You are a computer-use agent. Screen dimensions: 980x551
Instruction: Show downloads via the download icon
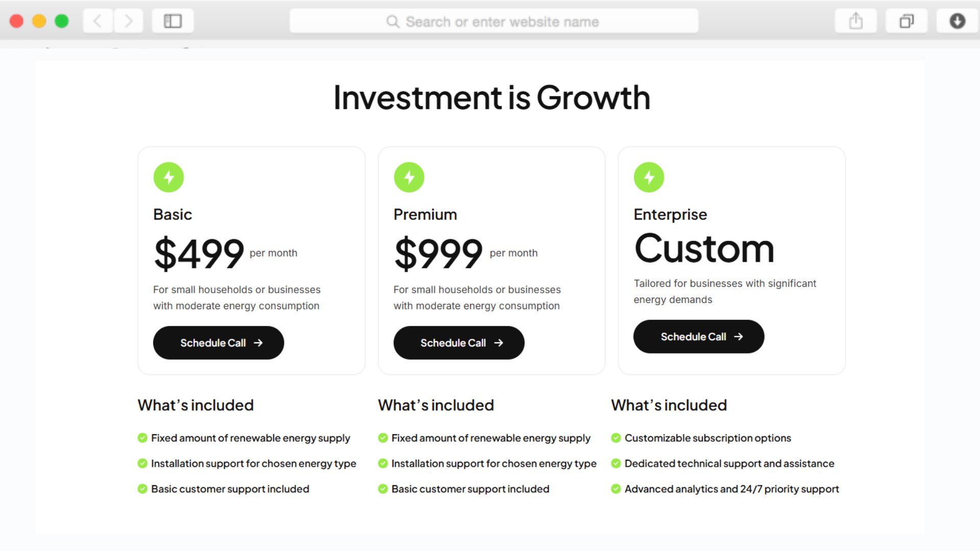[957, 21]
